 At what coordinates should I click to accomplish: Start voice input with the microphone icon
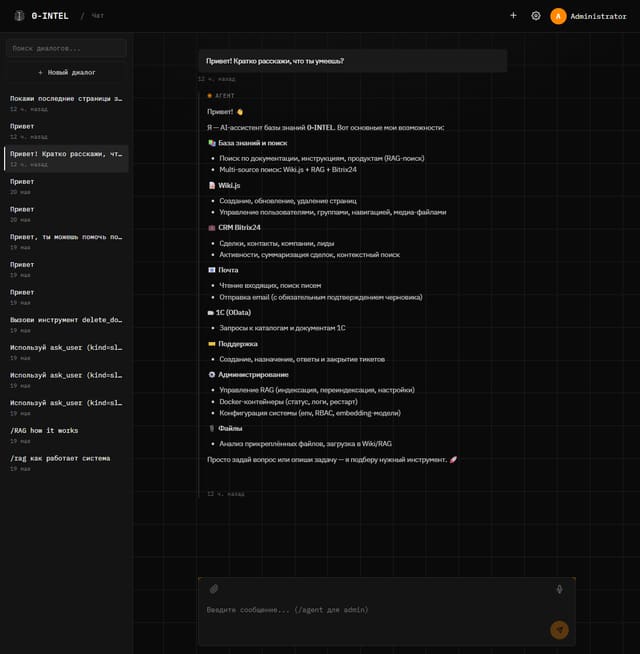click(559, 589)
